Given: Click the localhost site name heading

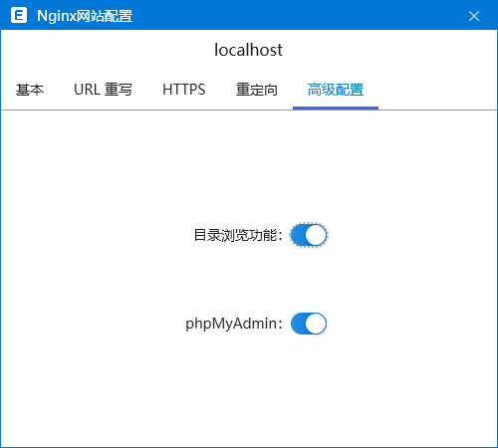Looking at the screenshot, I should [x=248, y=50].
